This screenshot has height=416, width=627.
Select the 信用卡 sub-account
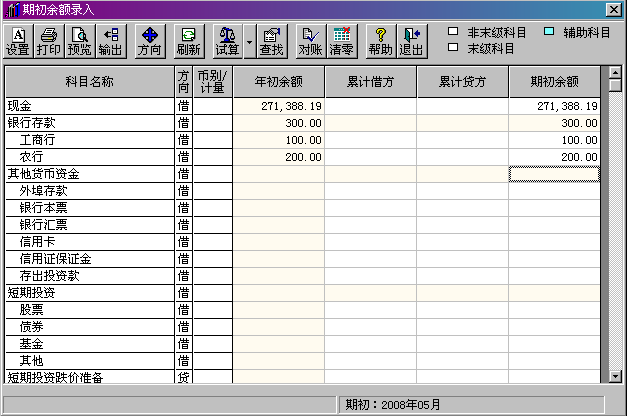click(x=90, y=242)
